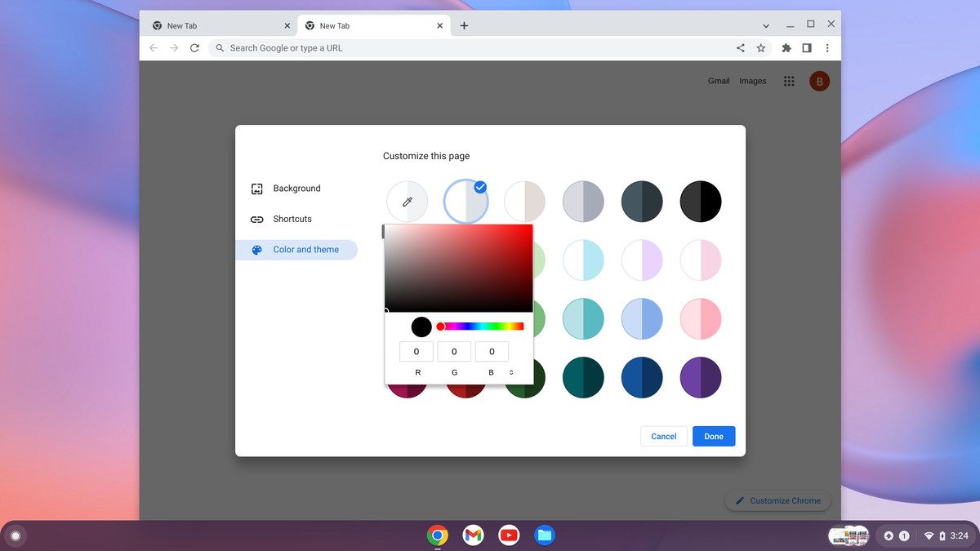Screen dimensions: 980x551
Task: Open Chrome's three-dot menu
Action: pyautogui.click(x=827, y=48)
